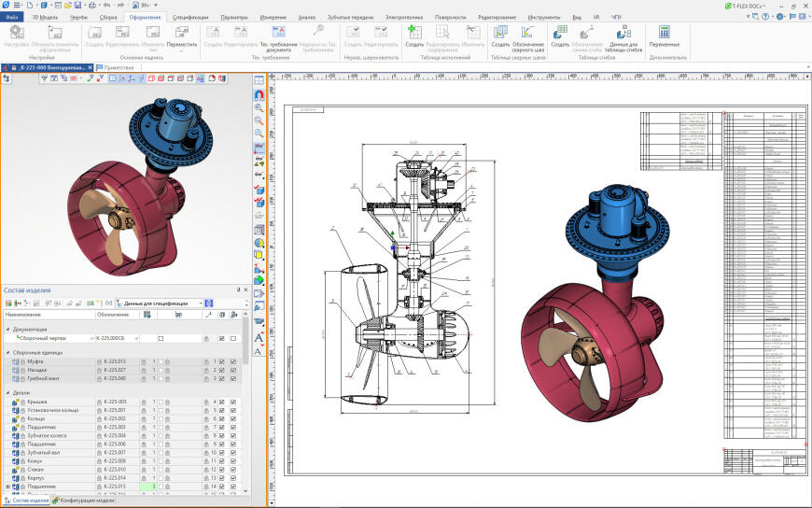Toggle last-column checkbox in Крышка row
Viewport: 812px width, 508px height.
(x=233, y=402)
